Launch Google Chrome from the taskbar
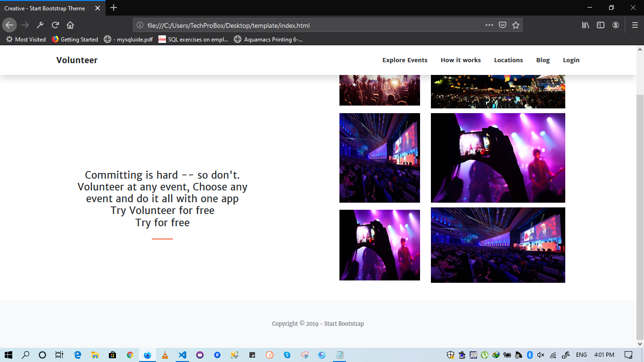Screen dimensions: 644x362 tap(130, 355)
